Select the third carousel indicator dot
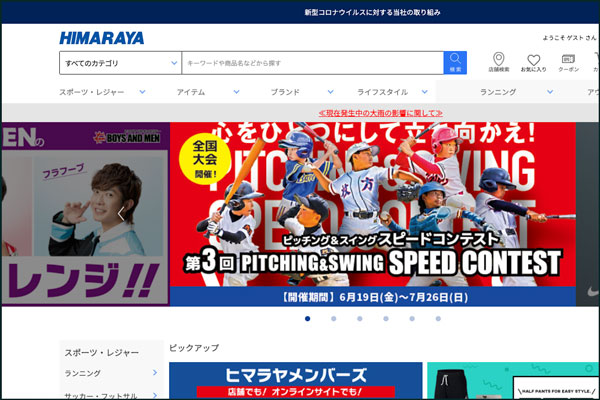 [359, 319]
